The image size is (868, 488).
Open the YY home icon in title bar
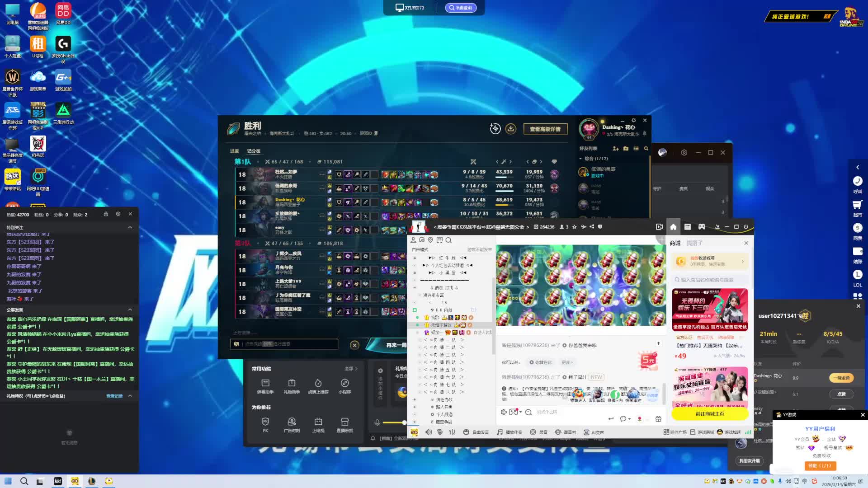pyautogui.click(x=673, y=227)
